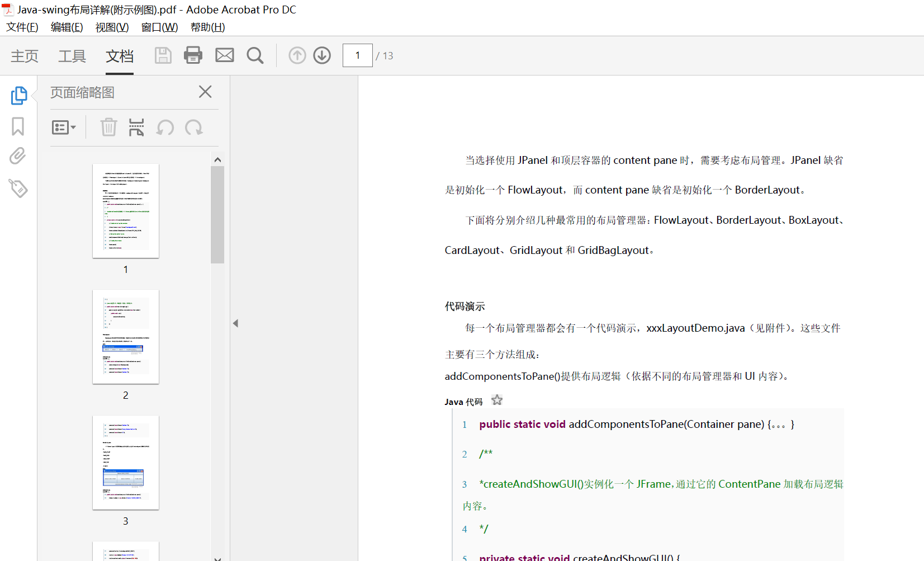Screen dimensions: 924x561
Task: Open the Find text magnifier icon
Action: coord(255,55)
